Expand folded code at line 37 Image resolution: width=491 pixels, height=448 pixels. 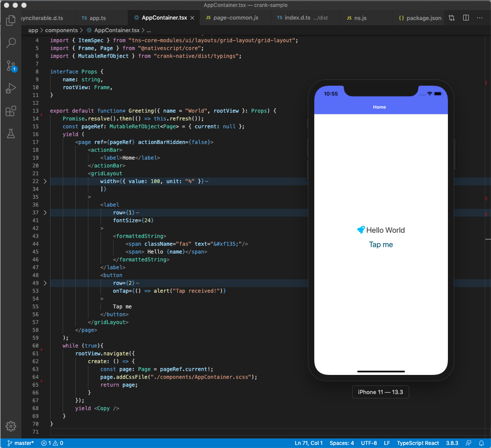[x=45, y=213]
